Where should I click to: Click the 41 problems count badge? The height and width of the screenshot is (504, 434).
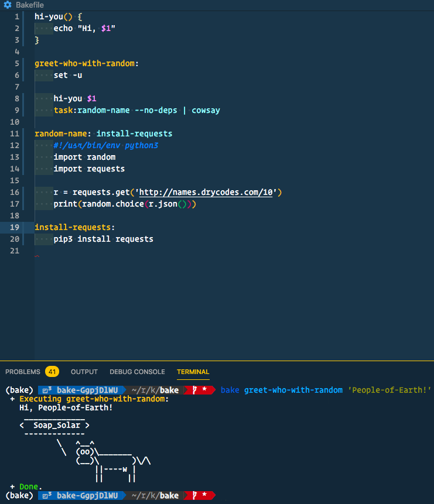tap(52, 372)
